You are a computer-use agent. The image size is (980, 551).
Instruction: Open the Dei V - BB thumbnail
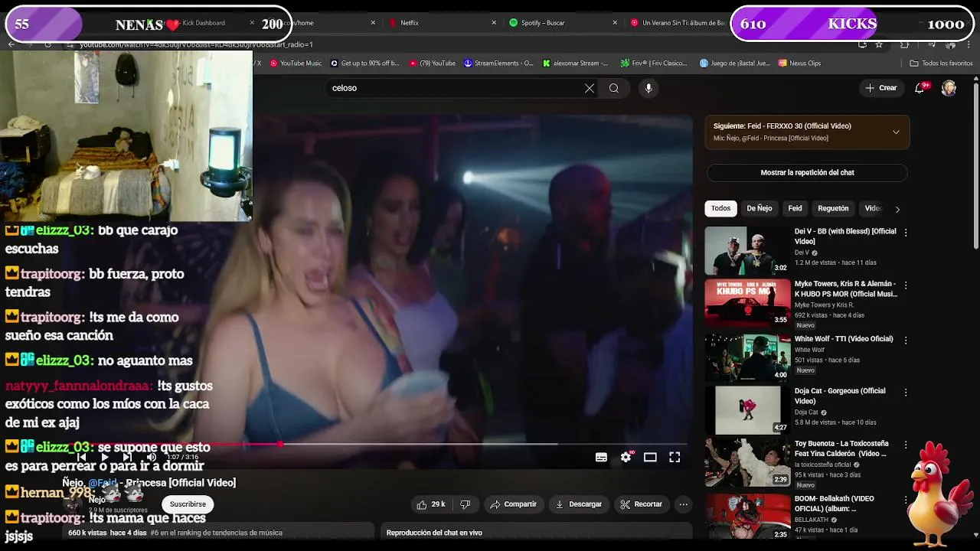(x=747, y=250)
